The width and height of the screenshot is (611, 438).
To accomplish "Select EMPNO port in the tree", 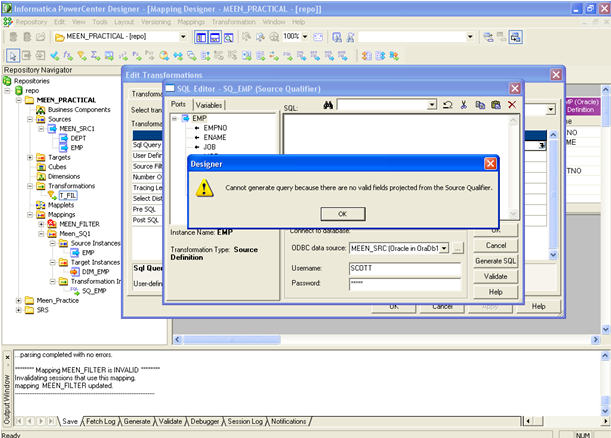I will click(215, 128).
